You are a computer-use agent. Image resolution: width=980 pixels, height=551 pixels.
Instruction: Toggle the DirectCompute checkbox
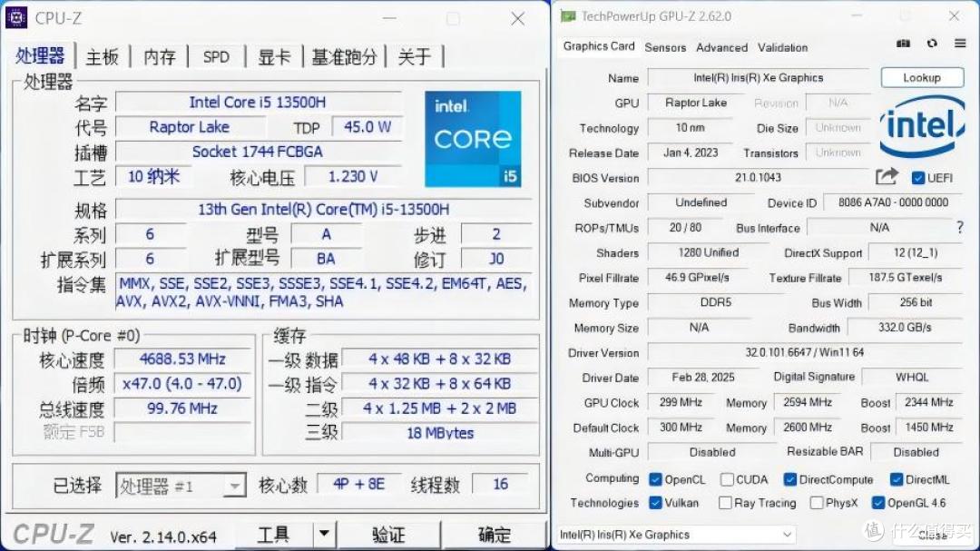790,479
